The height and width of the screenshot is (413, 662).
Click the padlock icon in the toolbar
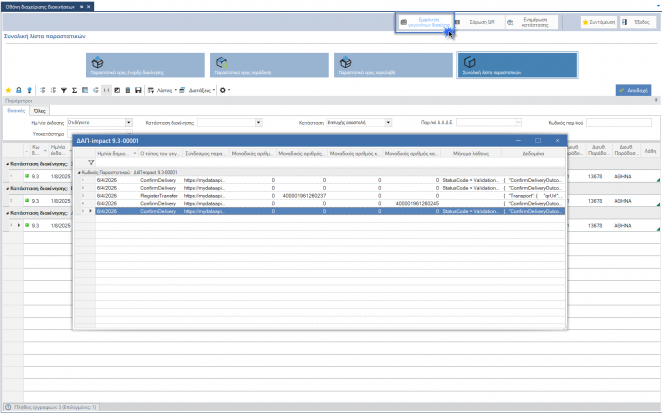pos(19,90)
